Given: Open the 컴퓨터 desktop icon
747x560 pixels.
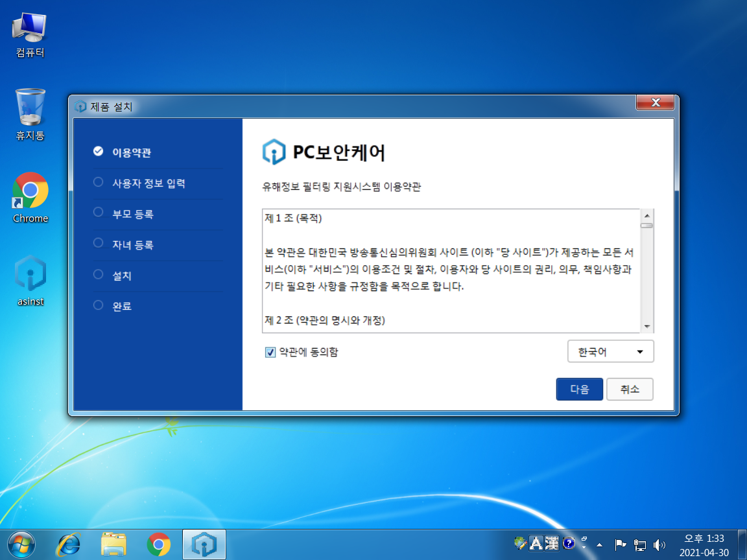Looking at the screenshot, I should 30,35.
